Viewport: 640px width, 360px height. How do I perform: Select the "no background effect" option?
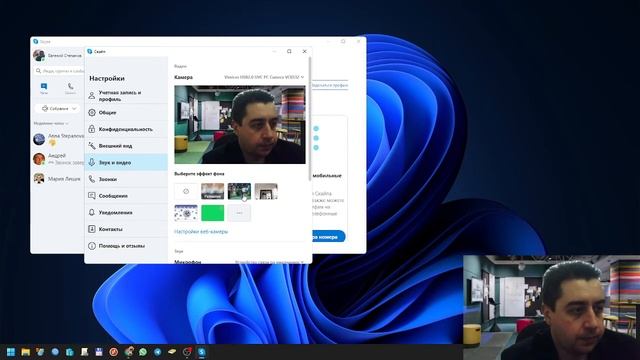click(186, 191)
